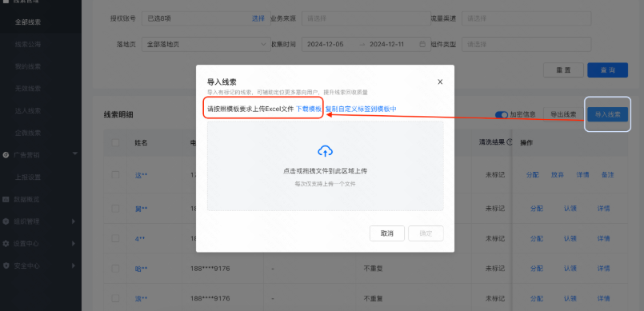The image size is (644, 311).
Task: Open 数据概览 in the sidebar
Action: point(26,199)
